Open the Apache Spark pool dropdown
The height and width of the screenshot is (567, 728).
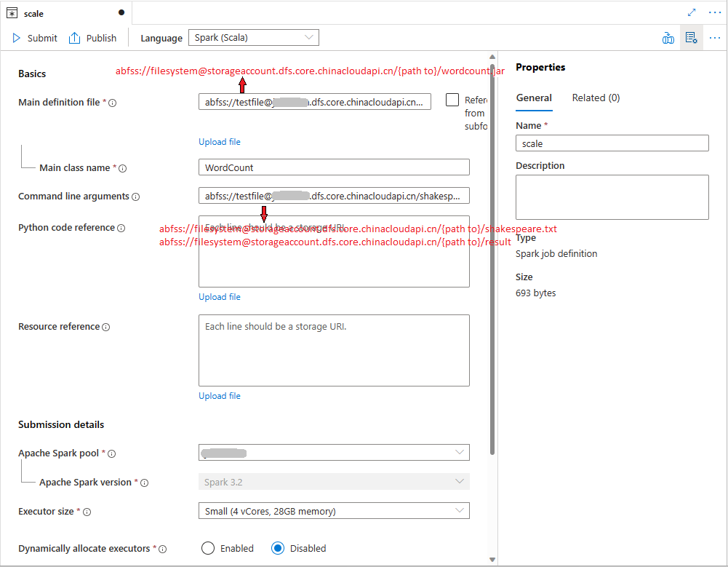334,452
